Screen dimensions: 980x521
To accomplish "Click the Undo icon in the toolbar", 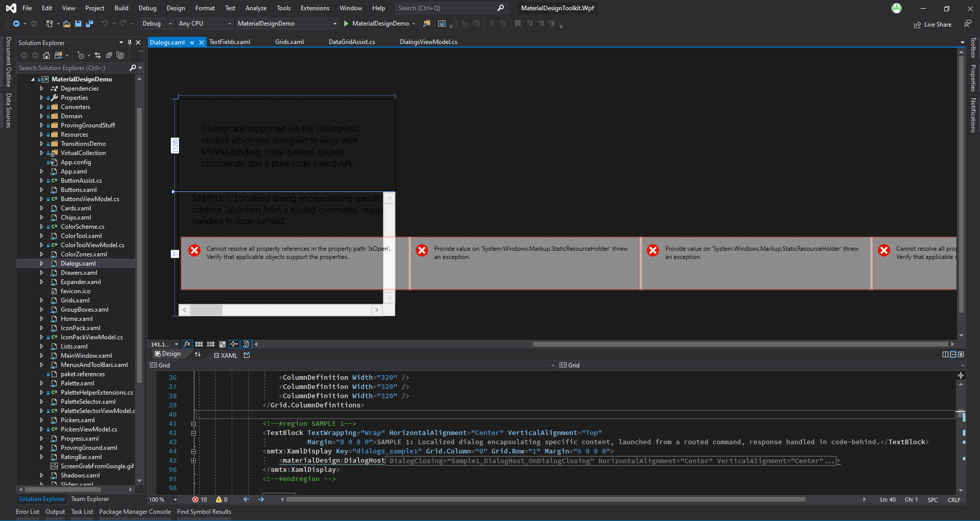I will 105,24.
